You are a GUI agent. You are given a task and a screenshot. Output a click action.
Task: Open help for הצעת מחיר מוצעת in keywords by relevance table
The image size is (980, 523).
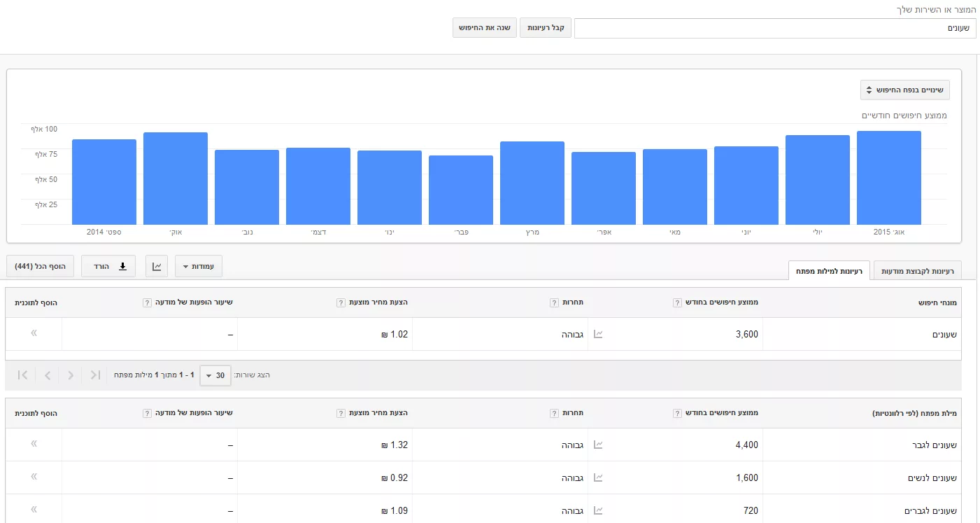(x=341, y=413)
